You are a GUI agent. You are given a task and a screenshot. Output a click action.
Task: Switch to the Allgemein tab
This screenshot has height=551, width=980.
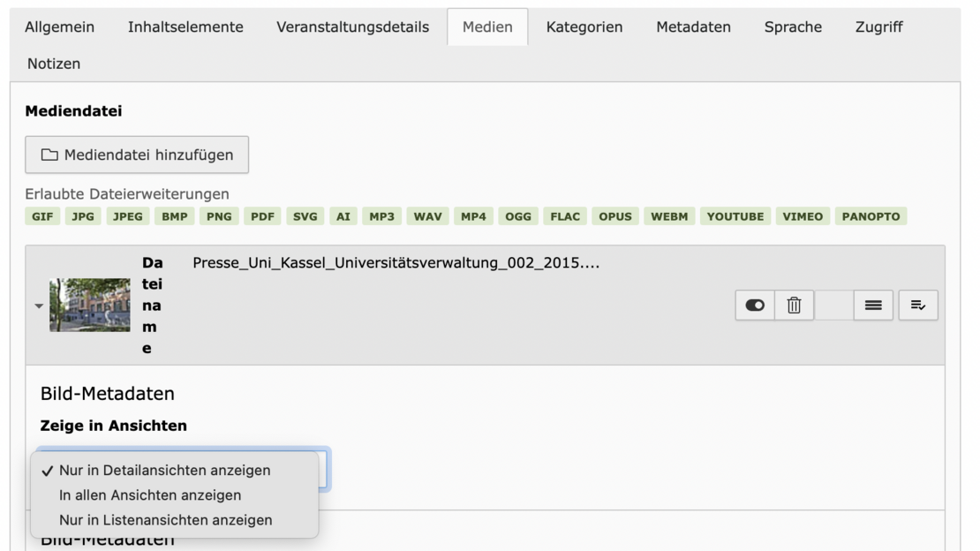(x=59, y=27)
